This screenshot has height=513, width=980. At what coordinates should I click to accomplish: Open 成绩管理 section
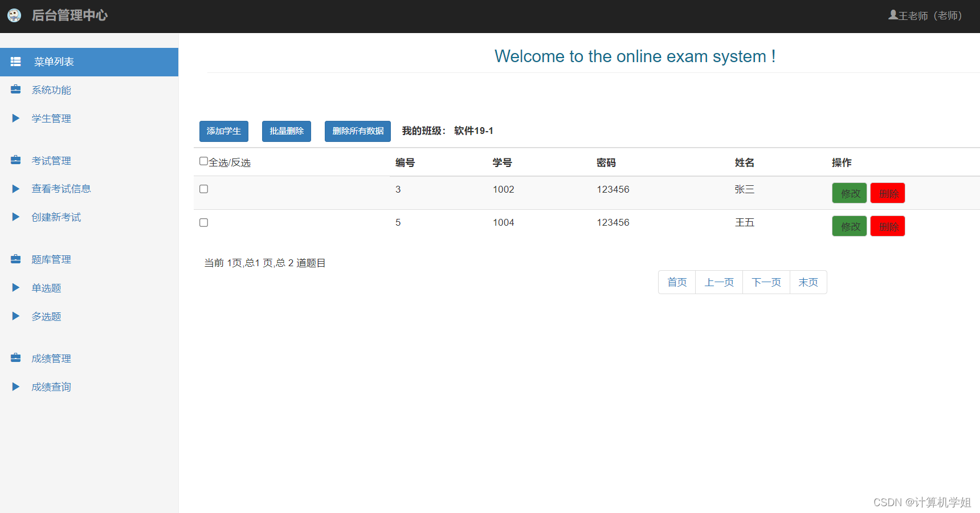coord(51,359)
